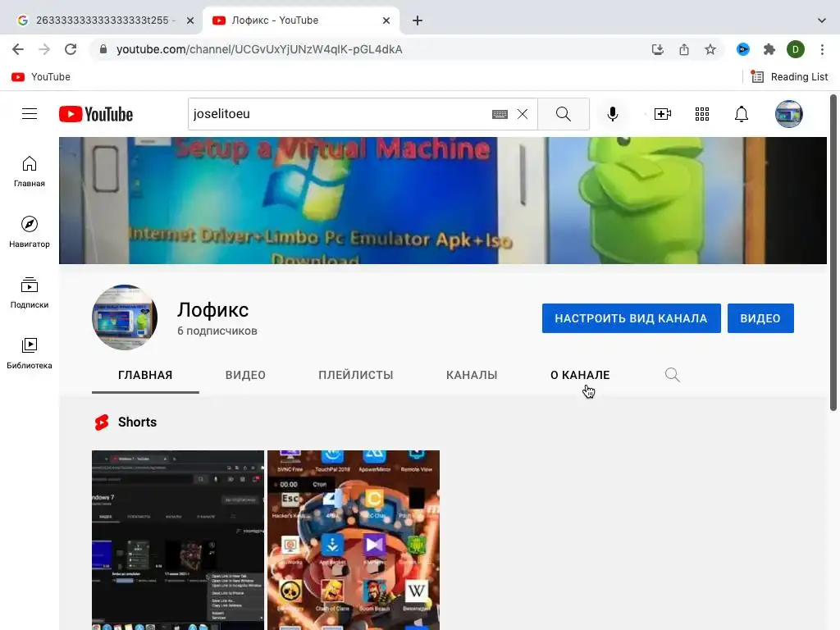Open the second Shorts video with game icons

(354, 540)
